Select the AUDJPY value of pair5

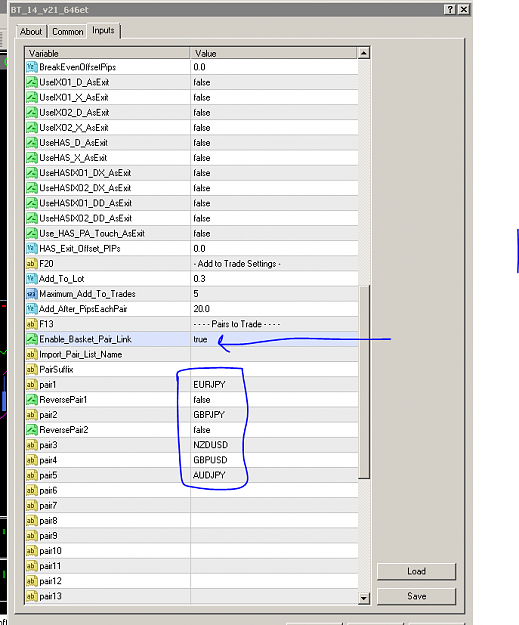(x=209, y=475)
